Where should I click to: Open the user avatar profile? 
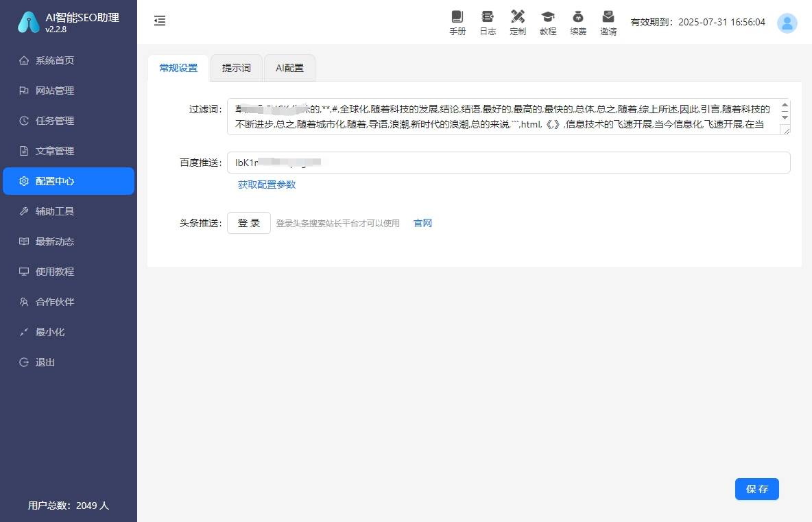[787, 23]
